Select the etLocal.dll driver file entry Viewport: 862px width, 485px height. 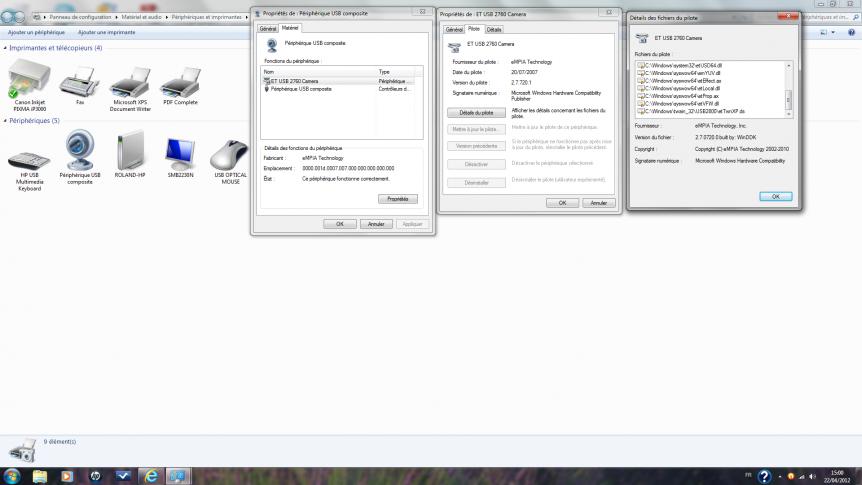pos(679,89)
